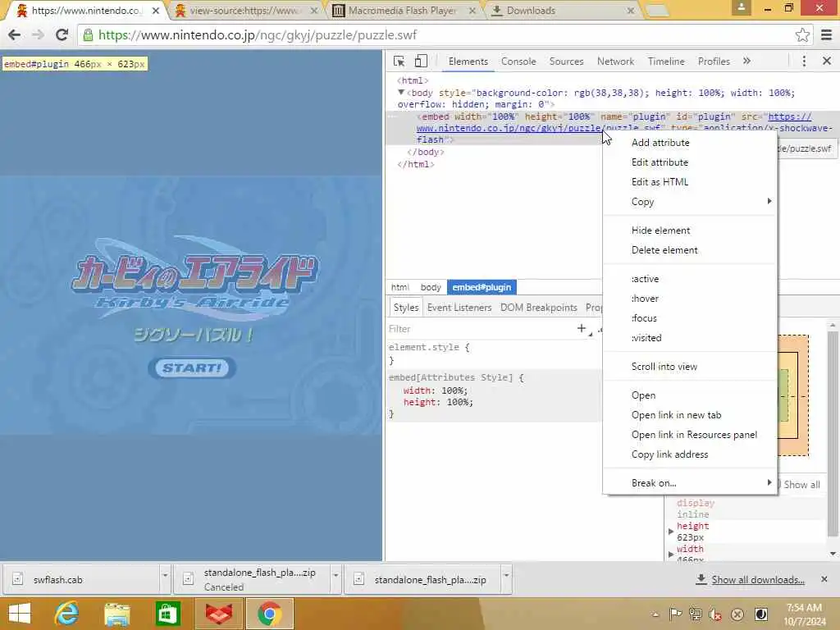Click the user profile button in title bar
The image size is (840, 630).
tap(741, 7)
